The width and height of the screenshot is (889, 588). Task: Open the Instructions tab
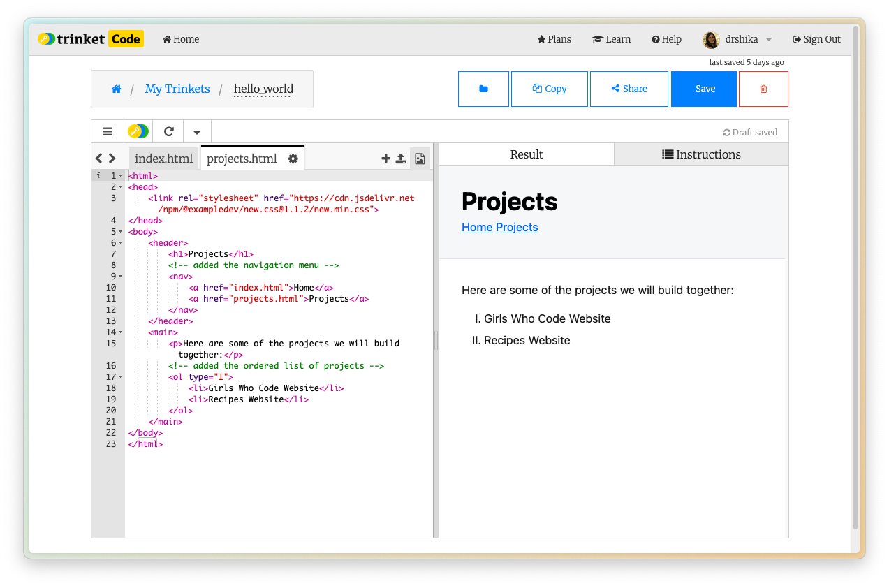click(x=701, y=154)
